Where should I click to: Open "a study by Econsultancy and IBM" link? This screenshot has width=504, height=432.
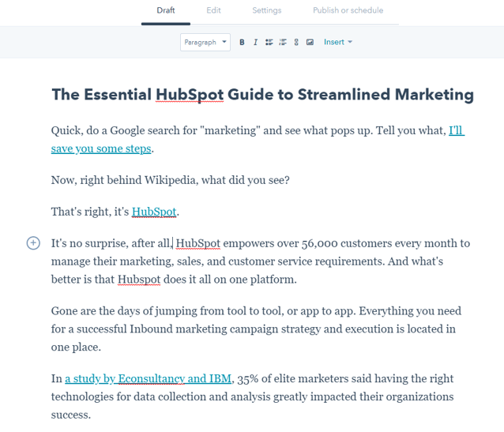148,378
